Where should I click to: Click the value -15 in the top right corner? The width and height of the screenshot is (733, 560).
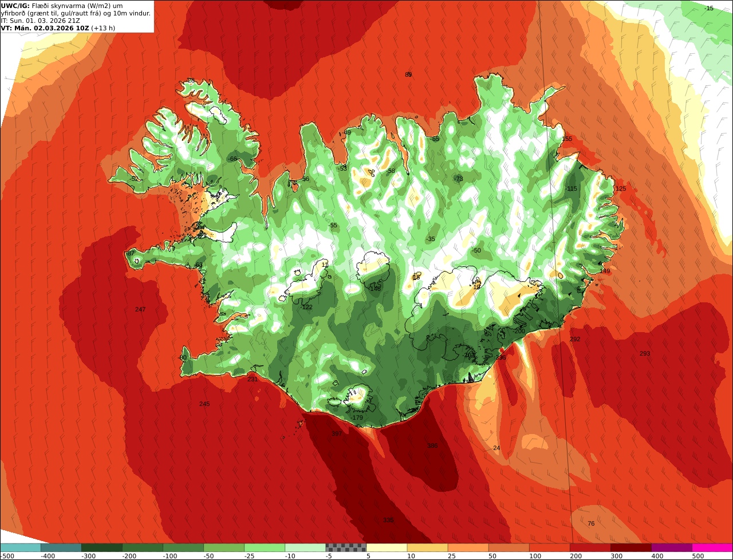click(x=708, y=8)
